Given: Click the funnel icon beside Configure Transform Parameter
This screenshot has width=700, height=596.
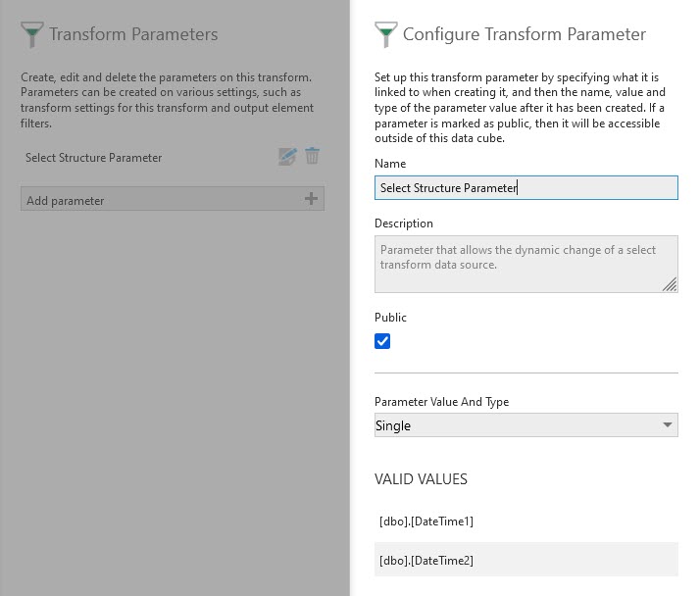Looking at the screenshot, I should click(x=385, y=35).
